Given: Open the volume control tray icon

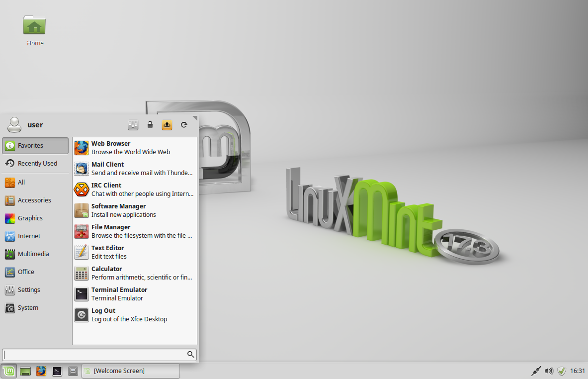Looking at the screenshot, I should (549, 371).
